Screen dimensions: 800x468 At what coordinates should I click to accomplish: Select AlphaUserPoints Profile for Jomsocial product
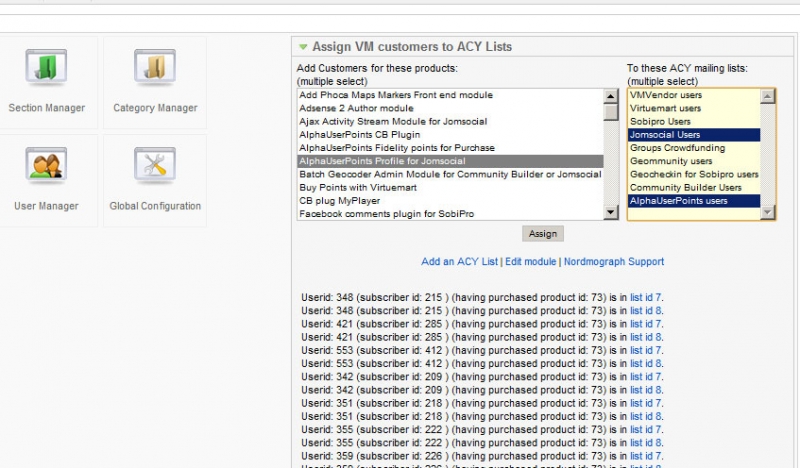click(450, 161)
